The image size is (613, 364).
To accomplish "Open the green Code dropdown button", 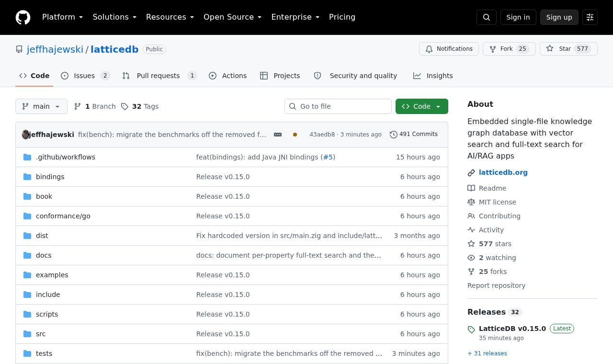I will (x=422, y=106).
